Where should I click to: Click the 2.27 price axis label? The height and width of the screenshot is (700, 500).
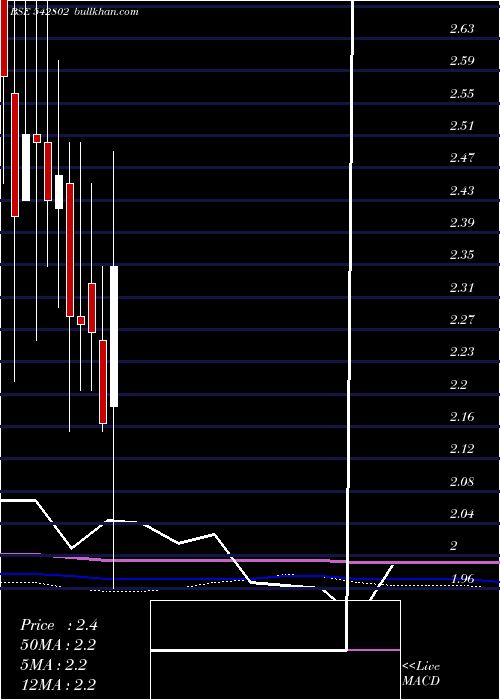[x=462, y=320]
